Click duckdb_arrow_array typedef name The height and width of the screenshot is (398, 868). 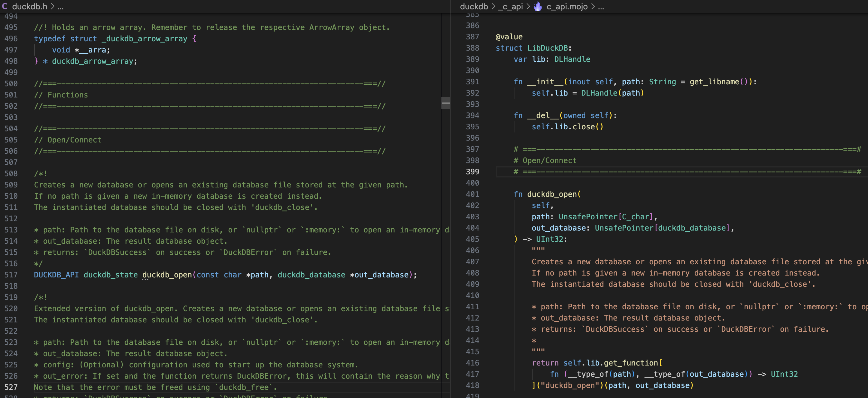93,61
